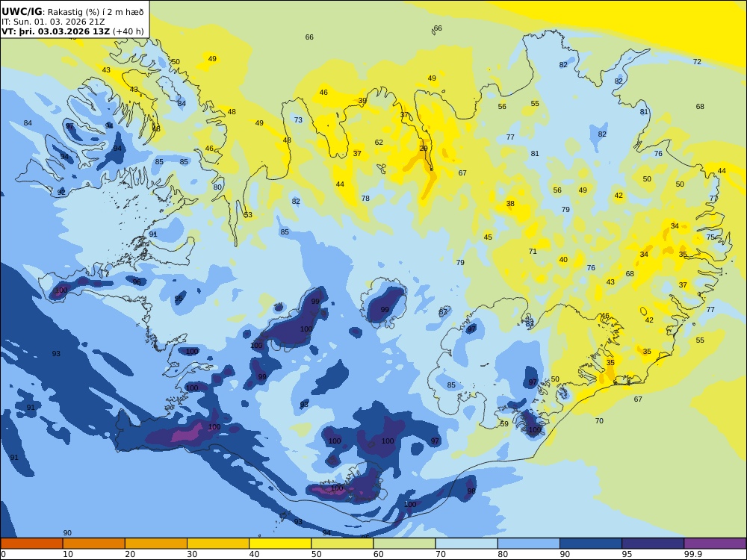Click the humidity value '87' on the map
This screenshot has width=747, height=560.
click(x=444, y=312)
